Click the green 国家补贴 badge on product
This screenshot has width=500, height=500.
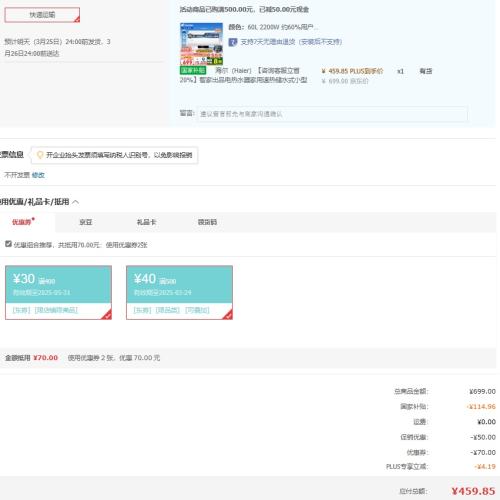193,70
